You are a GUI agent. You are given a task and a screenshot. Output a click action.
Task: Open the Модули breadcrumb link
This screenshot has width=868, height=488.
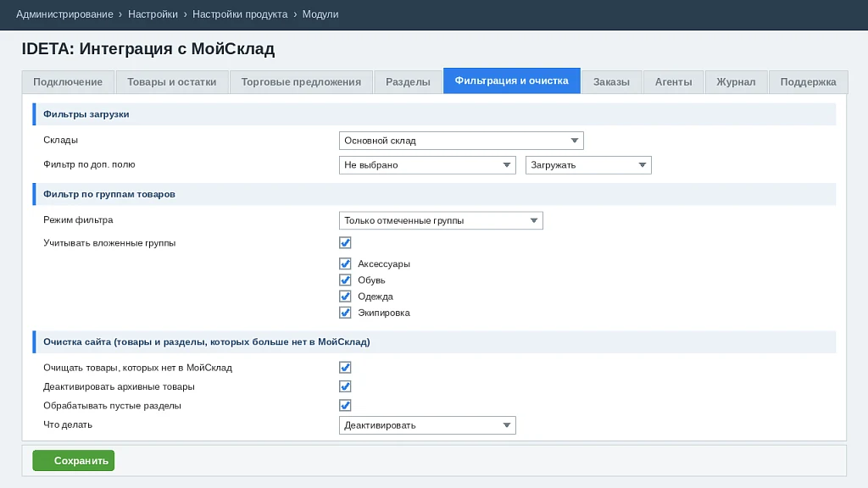click(320, 14)
